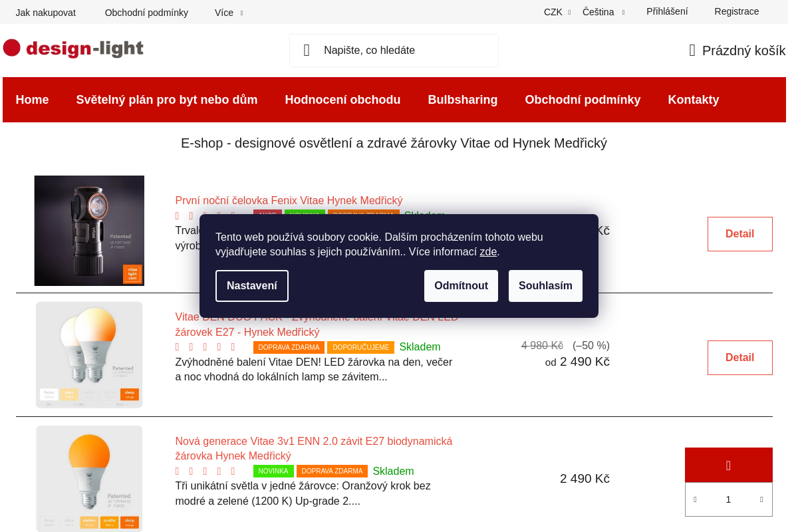Accept cookies with Souhlasím
This screenshot has height=532, width=798.
[545, 286]
